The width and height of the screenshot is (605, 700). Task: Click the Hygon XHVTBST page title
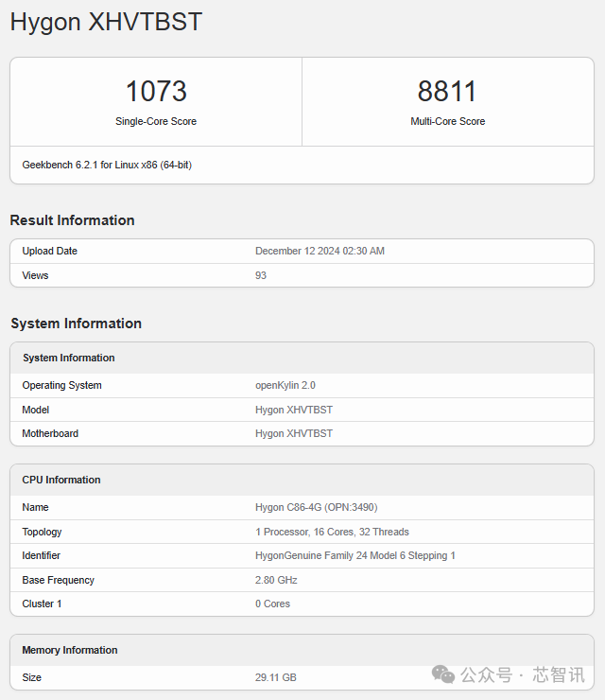106,22
